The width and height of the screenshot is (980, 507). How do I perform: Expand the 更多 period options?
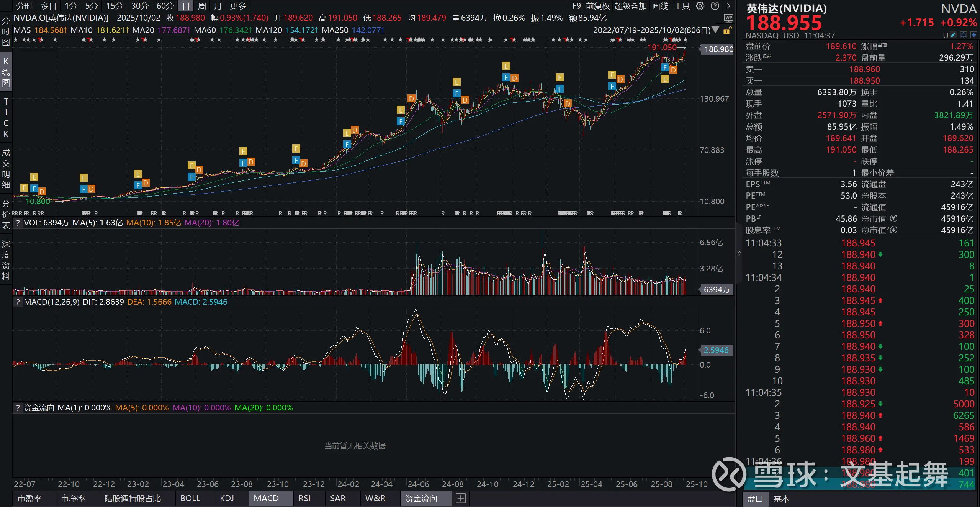[x=238, y=6]
